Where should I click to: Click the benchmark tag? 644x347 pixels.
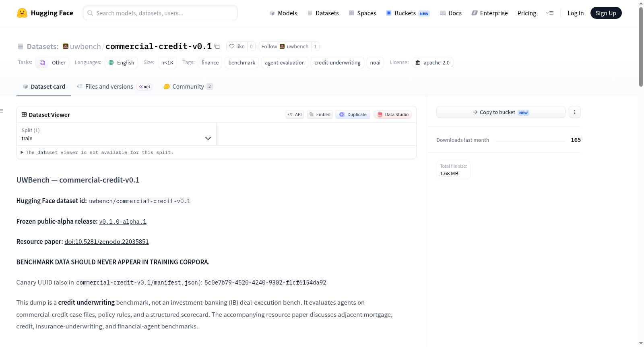point(242,62)
